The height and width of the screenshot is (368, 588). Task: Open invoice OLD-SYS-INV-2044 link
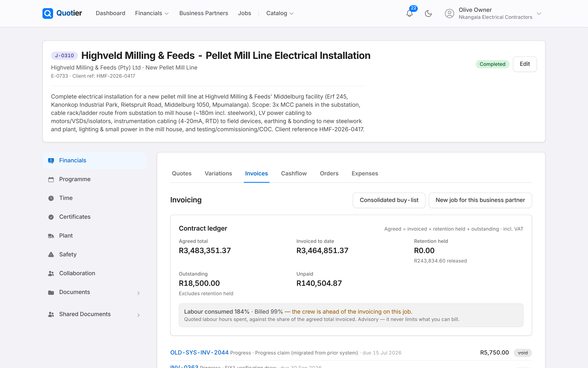(199, 353)
